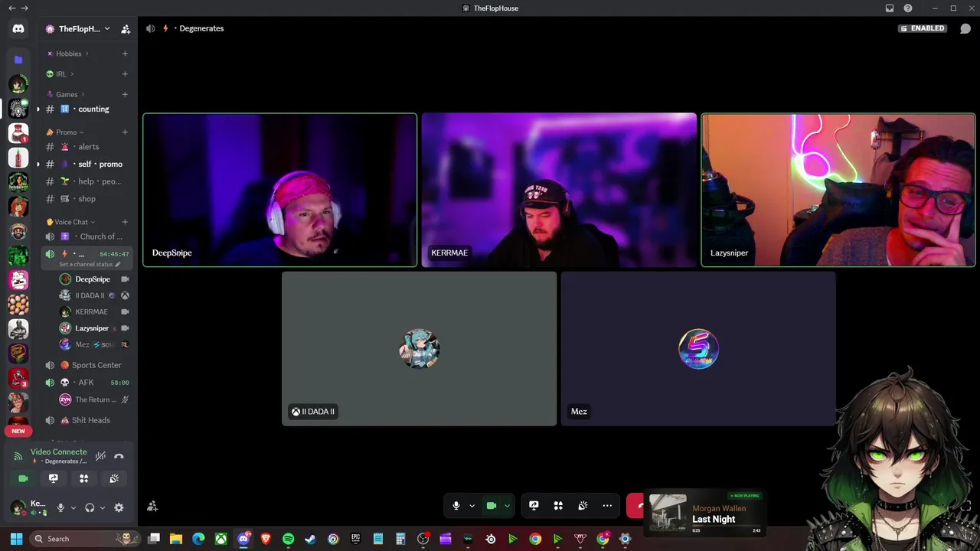Screen dimensions: 980x551
Task: Collapse the Promo category
Action: [x=65, y=132]
